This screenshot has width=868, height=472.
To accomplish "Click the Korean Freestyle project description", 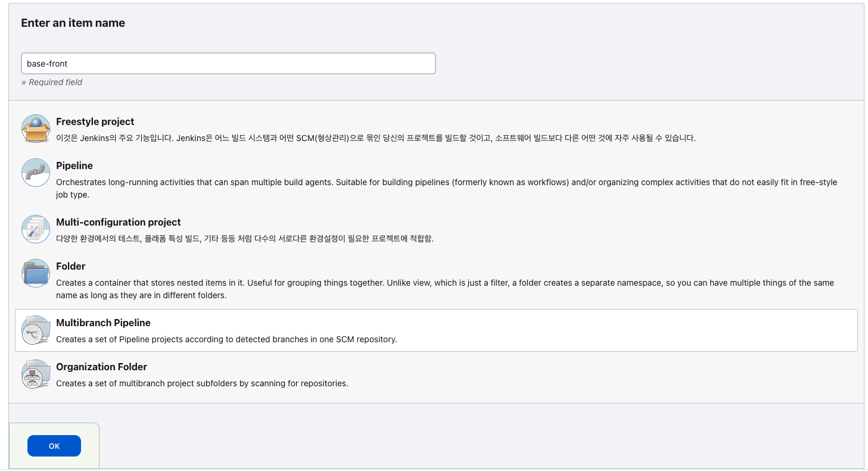I will 376,138.
